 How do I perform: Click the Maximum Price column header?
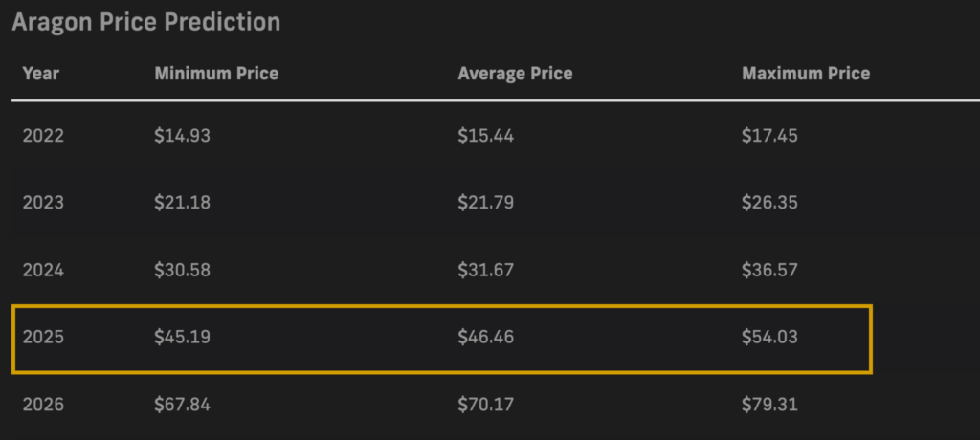(806, 73)
